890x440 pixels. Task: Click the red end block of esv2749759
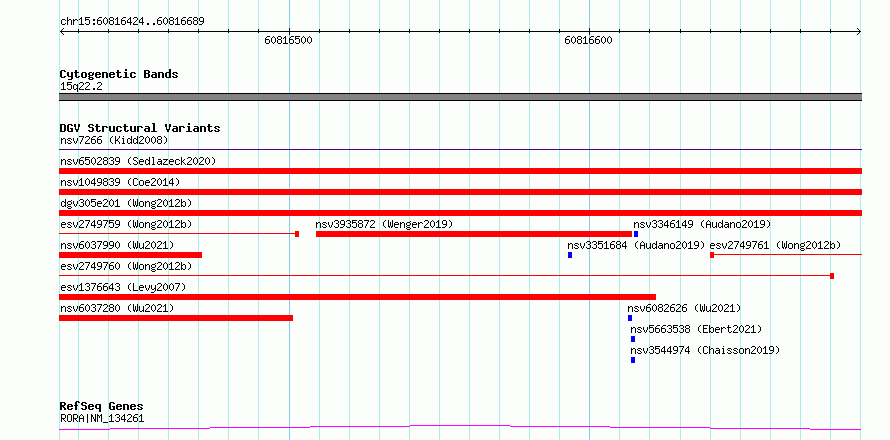coord(297,234)
